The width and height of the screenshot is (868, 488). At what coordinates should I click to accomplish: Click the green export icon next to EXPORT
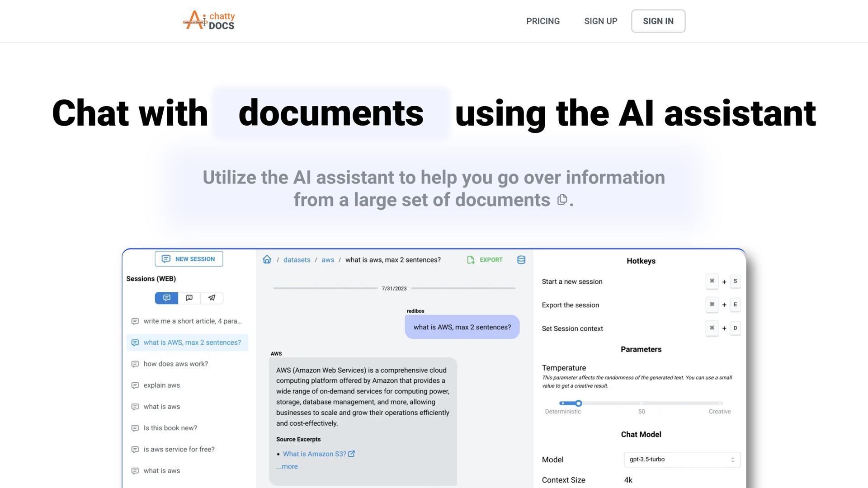click(x=470, y=260)
